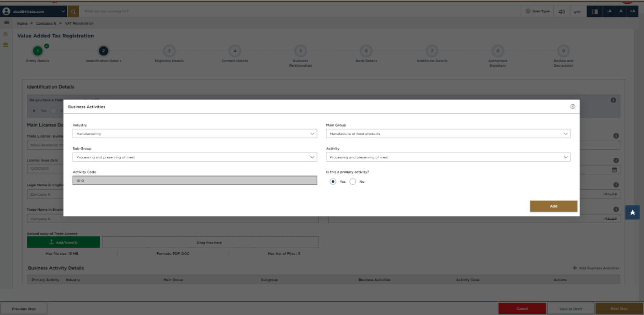This screenshot has height=315, width=644.
Task: Open the Main Group dropdown in the dialog
Action: tap(448, 133)
